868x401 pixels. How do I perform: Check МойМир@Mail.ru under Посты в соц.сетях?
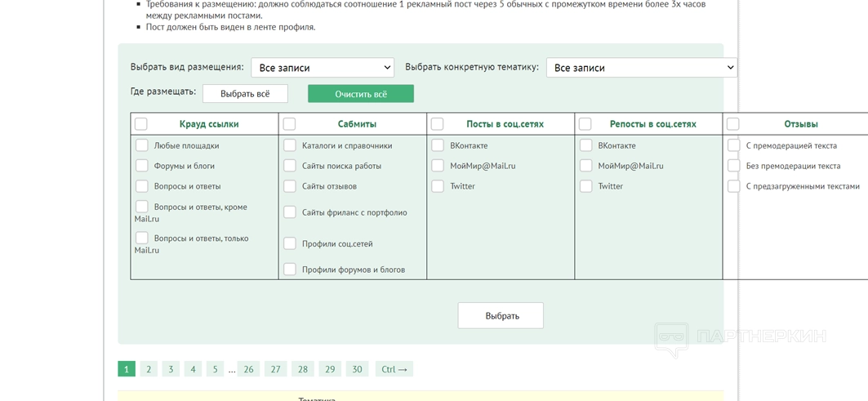click(438, 166)
